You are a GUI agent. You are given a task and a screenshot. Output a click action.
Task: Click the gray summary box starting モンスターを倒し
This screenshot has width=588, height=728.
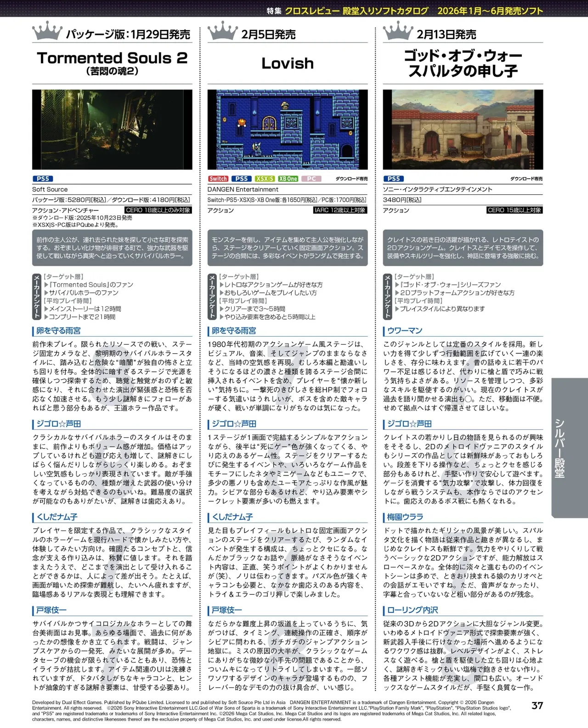click(288, 248)
